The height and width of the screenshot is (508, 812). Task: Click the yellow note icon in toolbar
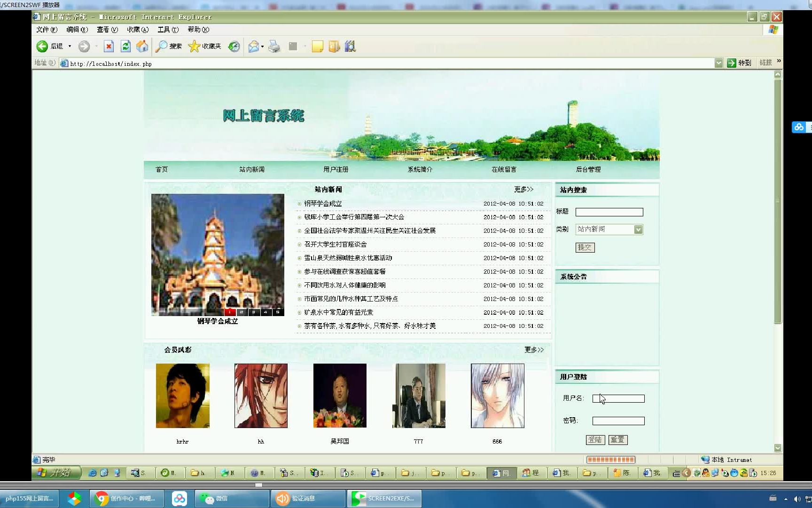pos(318,46)
